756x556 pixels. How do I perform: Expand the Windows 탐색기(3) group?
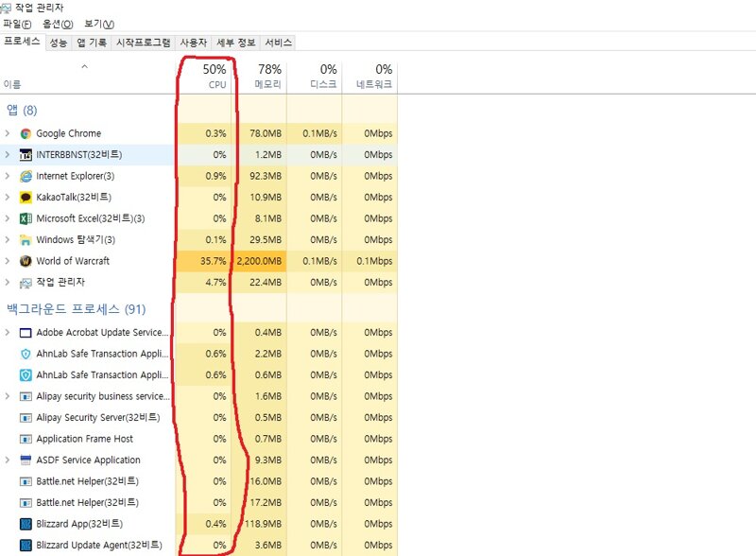pyautogui.click(x=8, y=239)
